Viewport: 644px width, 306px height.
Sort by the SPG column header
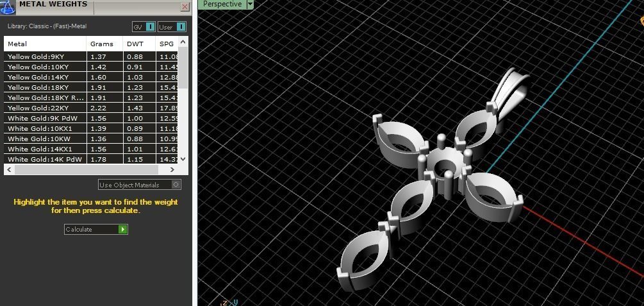click(167, 44)
